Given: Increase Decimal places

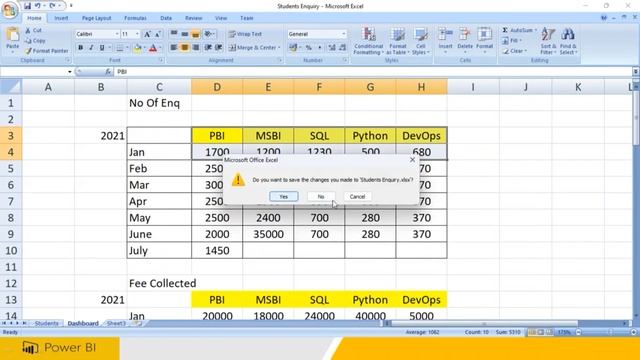Looking at the screenshot, I should pos(332,48).
